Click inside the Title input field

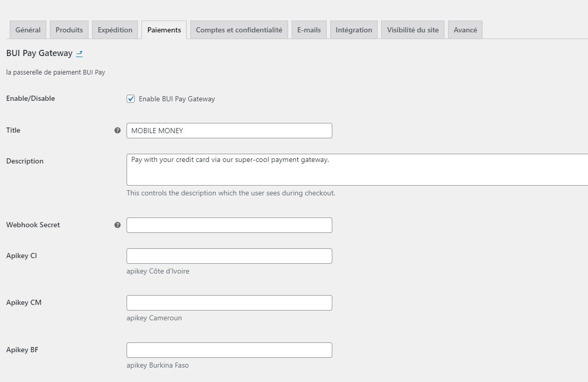229,131
